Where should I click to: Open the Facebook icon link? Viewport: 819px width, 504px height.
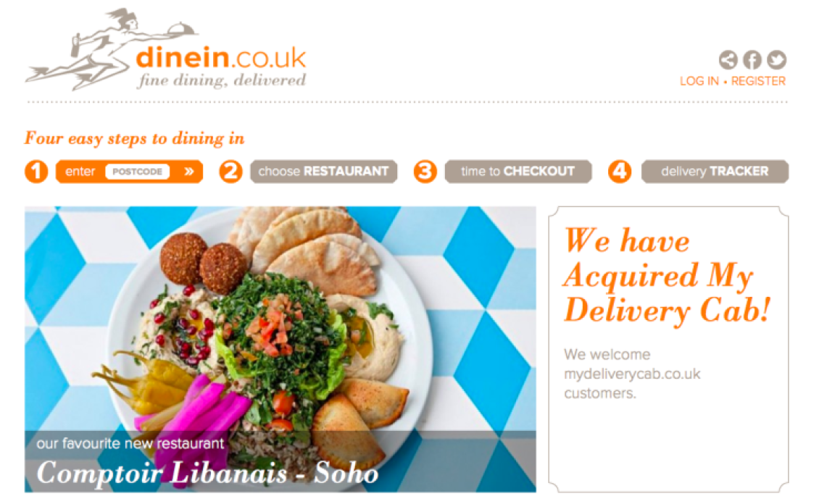click(x=752, y=60)
